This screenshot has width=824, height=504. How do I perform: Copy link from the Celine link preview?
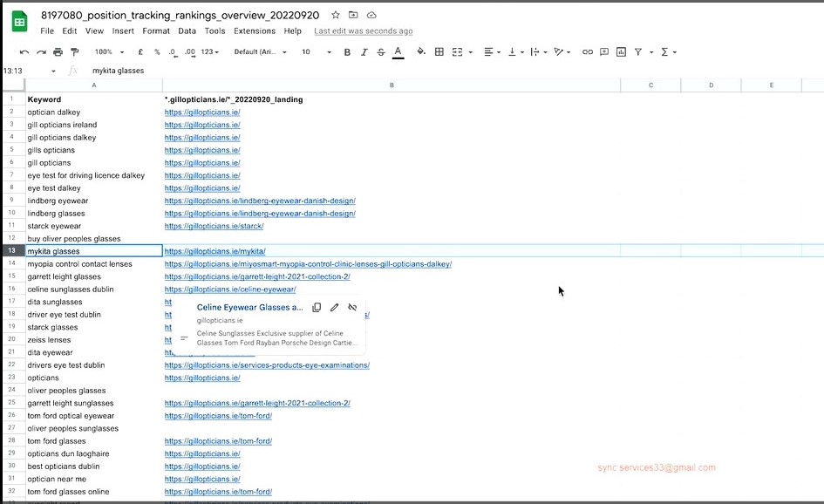pos(317,308)
